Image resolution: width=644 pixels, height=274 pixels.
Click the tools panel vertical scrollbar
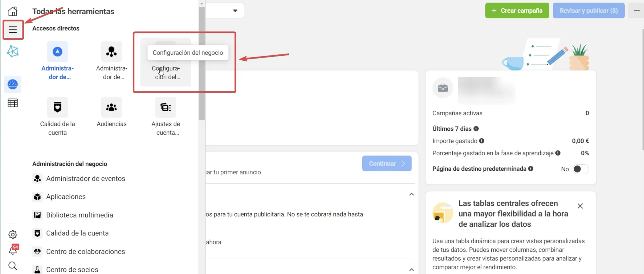pyautogui.click(x=202, y=63)
